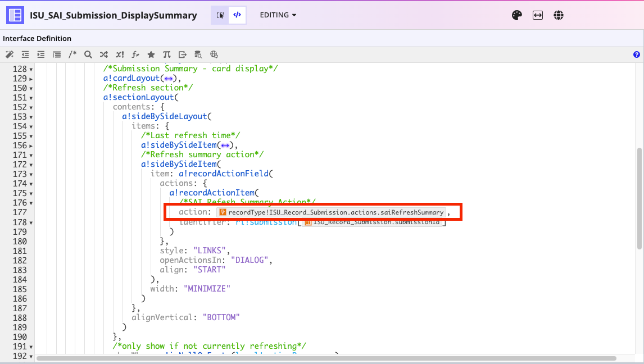Click the "START" align value
The width and height of the screenshot is (644, 364).
(210, 270)
